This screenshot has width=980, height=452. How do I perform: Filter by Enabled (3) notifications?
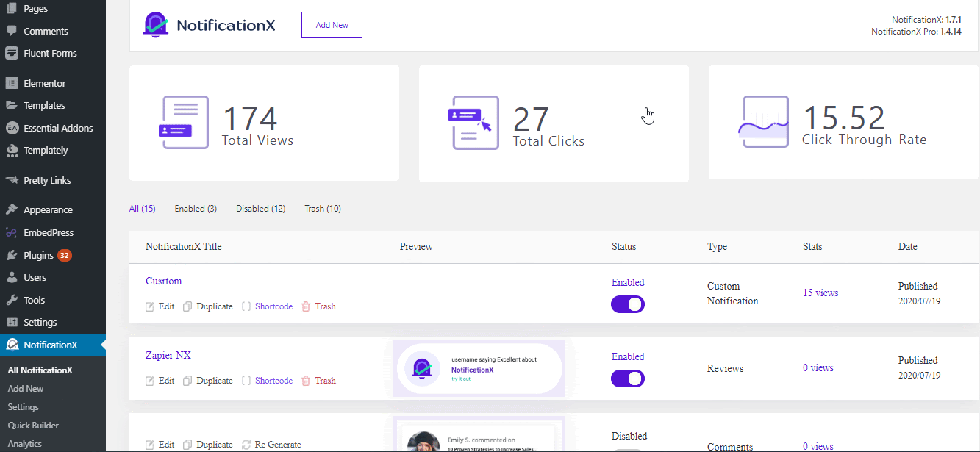coord(196,209)
